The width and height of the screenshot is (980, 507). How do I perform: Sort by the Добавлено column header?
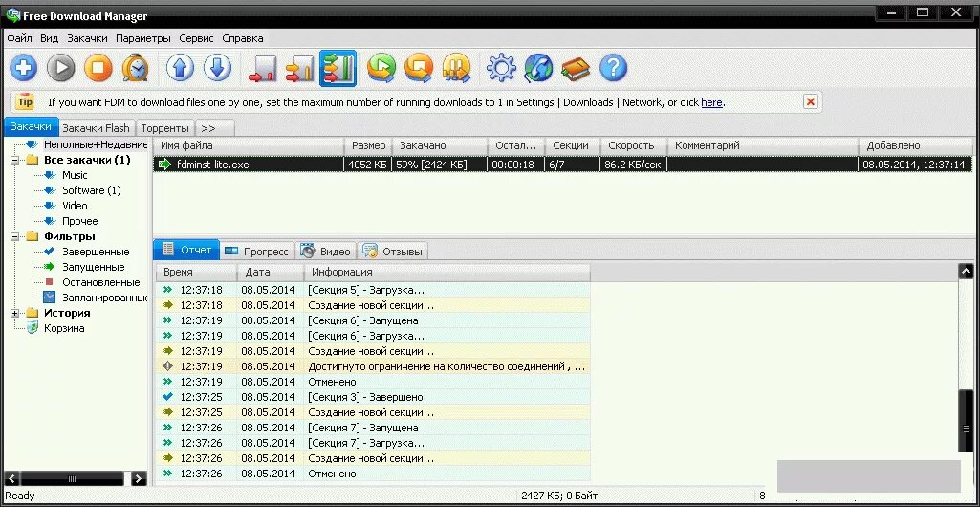[x=916, y=145]
